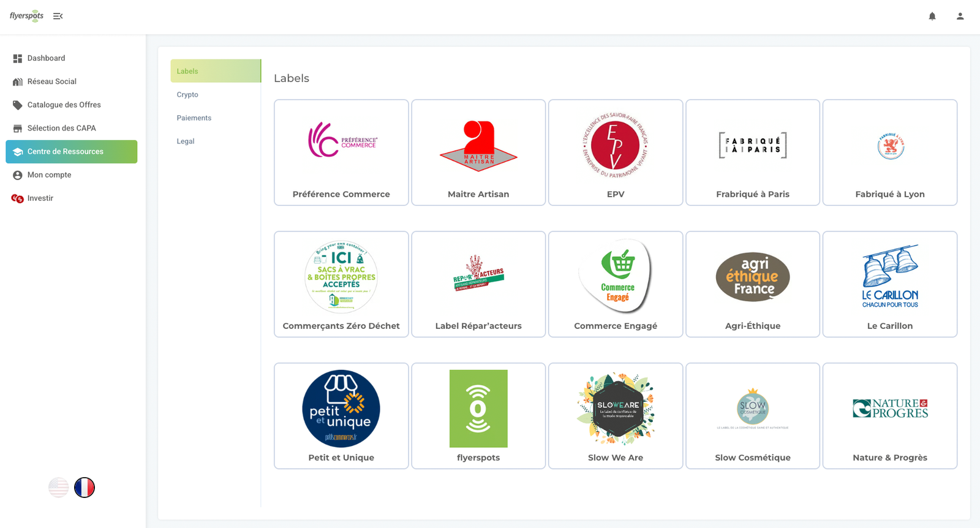Viewport: 980px width, 528px height.
Task: Click the Nature & Progrès logo
Action: click(890, 409)
